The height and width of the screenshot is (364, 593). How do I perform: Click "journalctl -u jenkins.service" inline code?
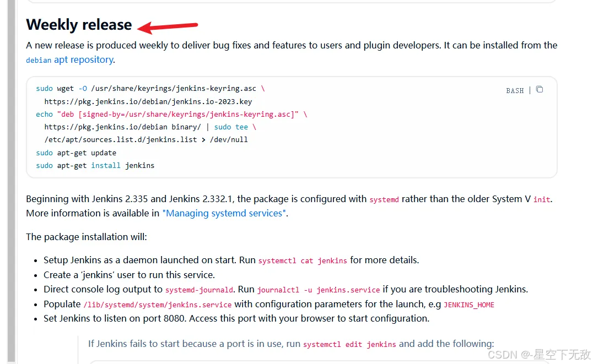[319, 290]
